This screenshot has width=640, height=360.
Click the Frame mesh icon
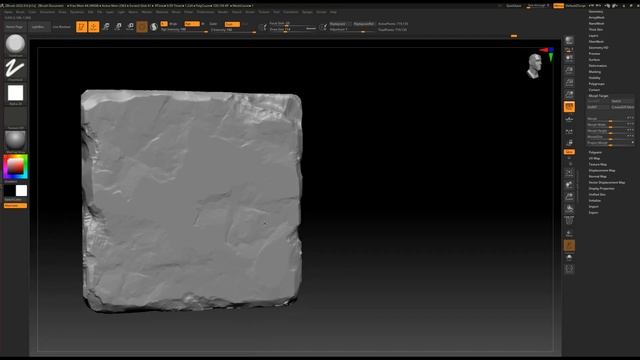point(569,173)
